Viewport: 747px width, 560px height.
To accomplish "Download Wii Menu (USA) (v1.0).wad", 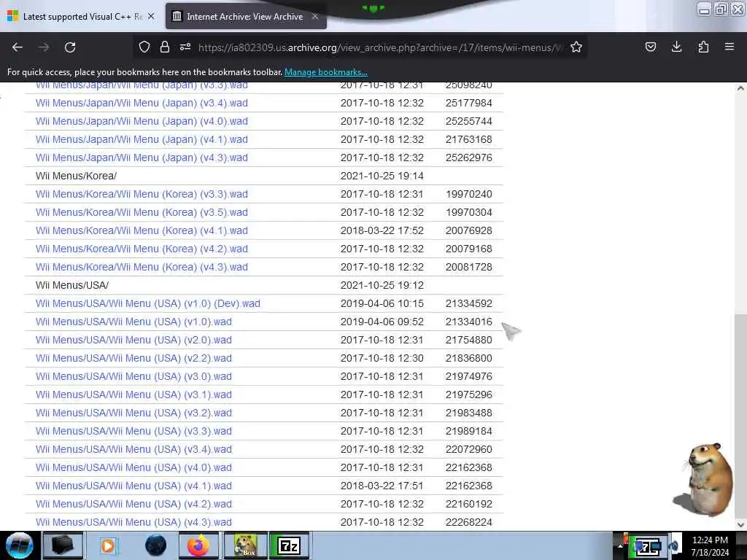I will (x=133, y=322).
